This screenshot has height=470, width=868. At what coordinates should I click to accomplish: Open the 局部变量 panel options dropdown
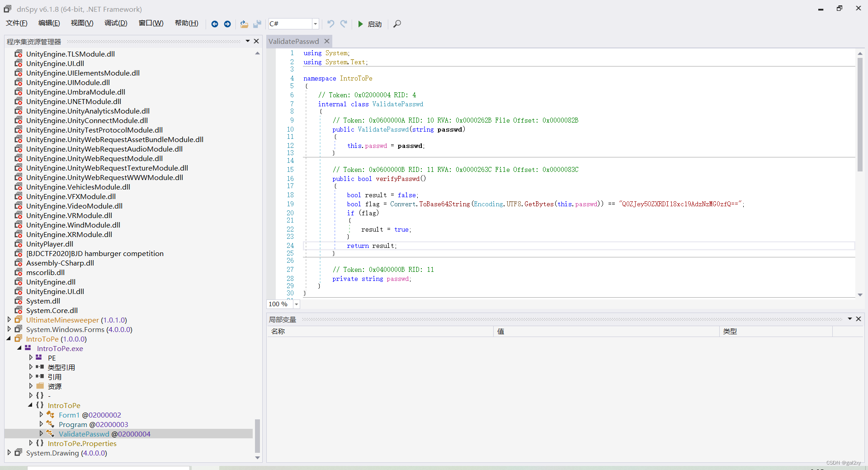850,319
